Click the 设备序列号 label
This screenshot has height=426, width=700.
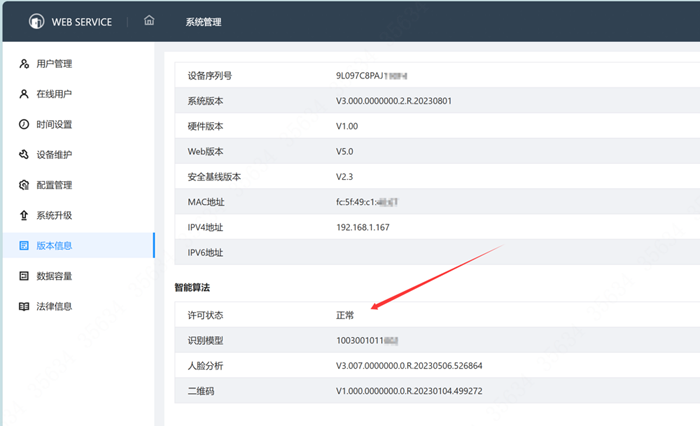tap(210, 76)
